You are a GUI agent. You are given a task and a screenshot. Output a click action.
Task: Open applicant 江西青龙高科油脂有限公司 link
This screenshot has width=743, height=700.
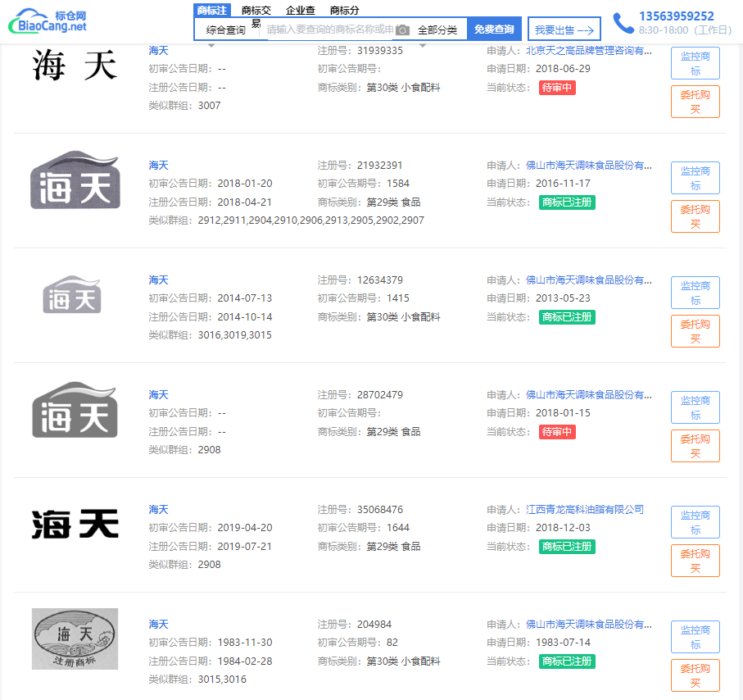point(585,509)
